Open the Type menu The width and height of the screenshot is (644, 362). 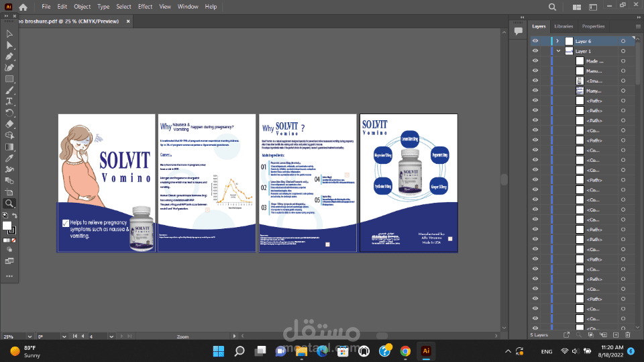click(x=103, y=7)
